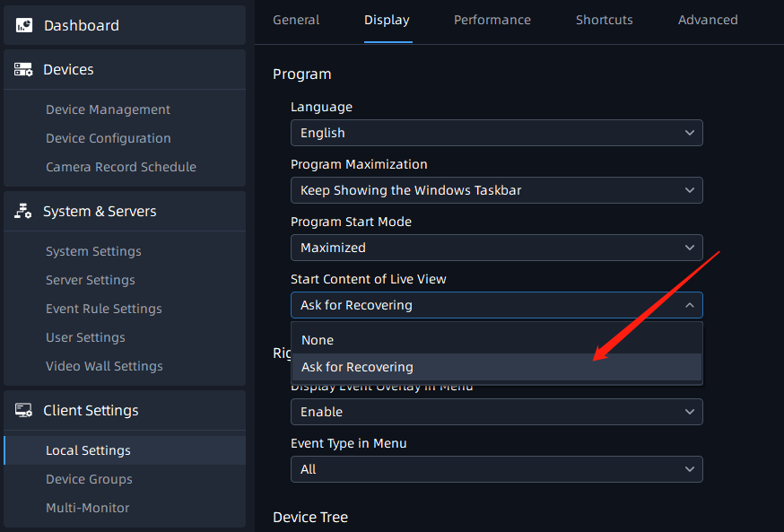Open Device Management page

point(108,109)
